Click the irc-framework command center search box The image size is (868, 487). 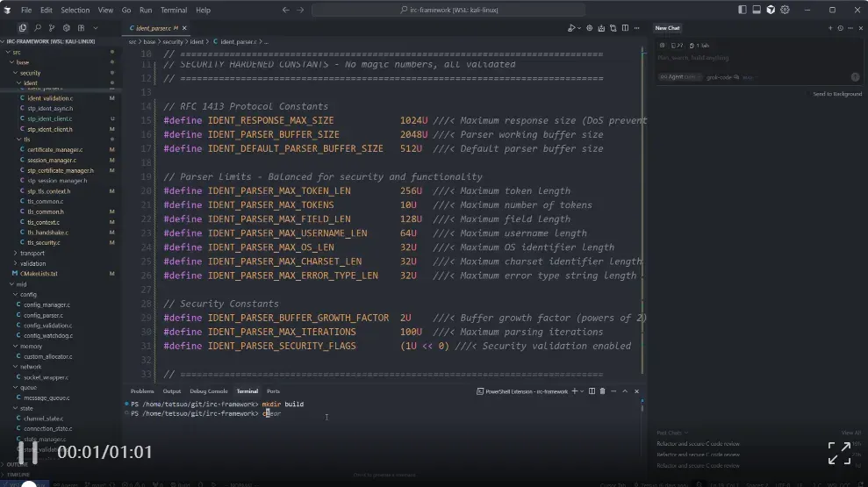(448, 10)
